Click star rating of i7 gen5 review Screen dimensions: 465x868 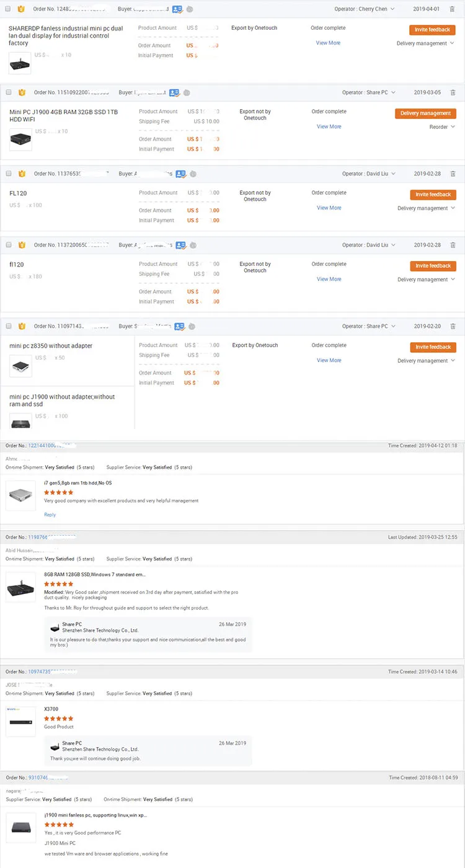click(58, 492)
